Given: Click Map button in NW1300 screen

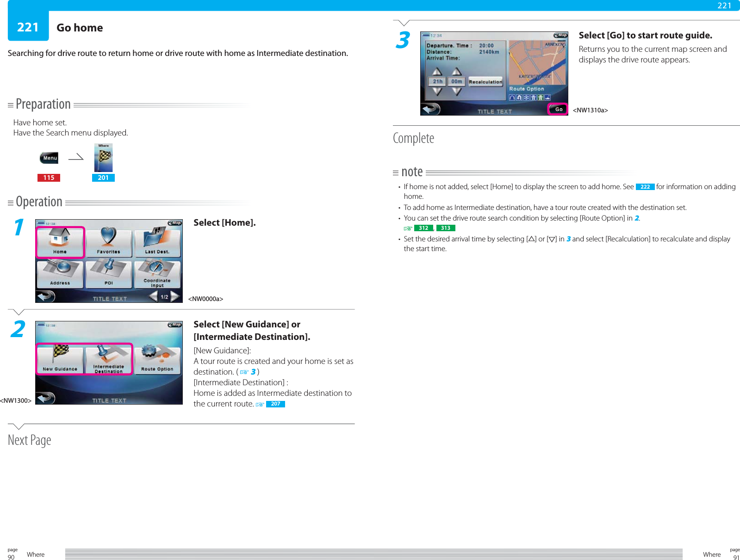Looking at the screenshot, I should (x=174, y=325).
